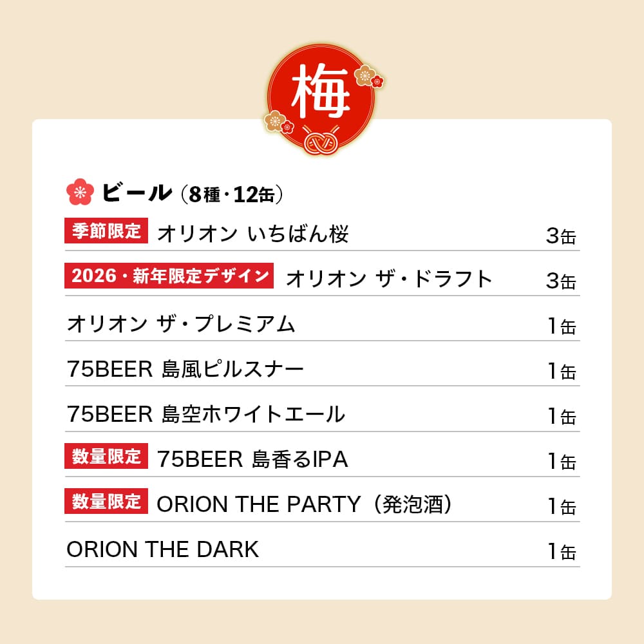Select the 75BEER 島香るIPA item

[252, 459]
